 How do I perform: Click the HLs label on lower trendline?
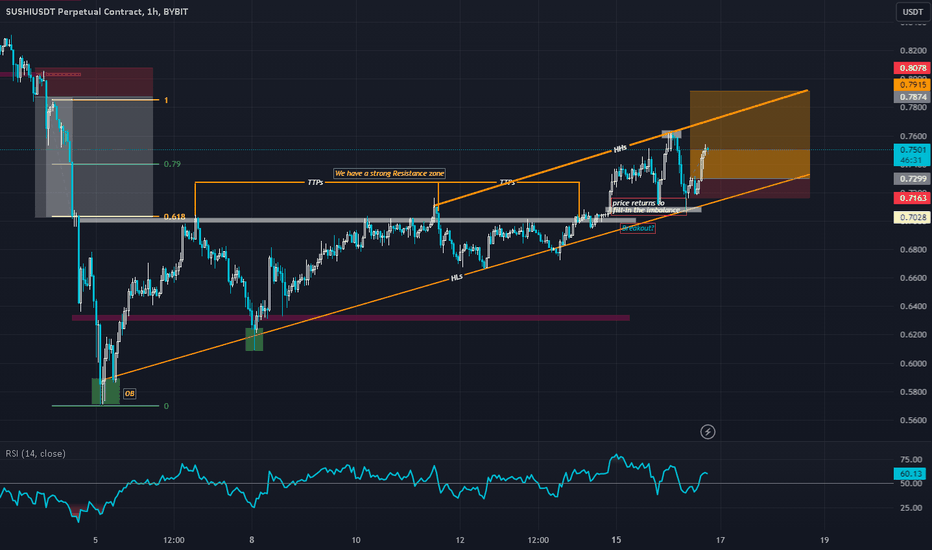click(456, 278)
